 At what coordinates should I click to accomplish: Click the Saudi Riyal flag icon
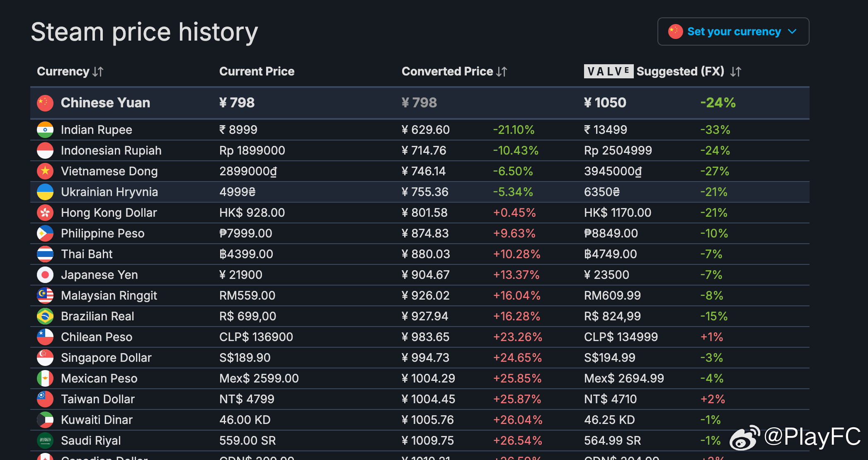pos(45,441)
